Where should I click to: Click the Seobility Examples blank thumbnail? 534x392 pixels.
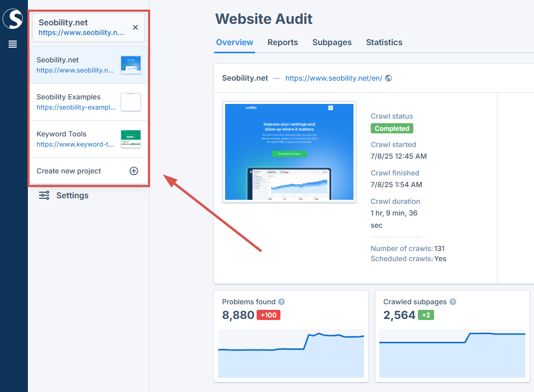(x=131, y=102)
